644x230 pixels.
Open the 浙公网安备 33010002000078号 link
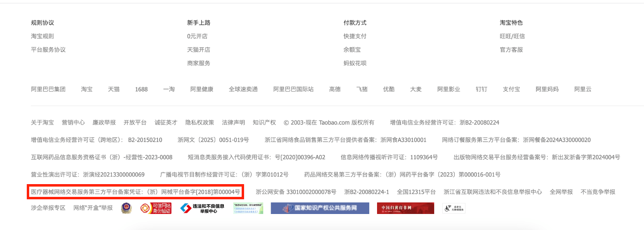coord(296,192)
